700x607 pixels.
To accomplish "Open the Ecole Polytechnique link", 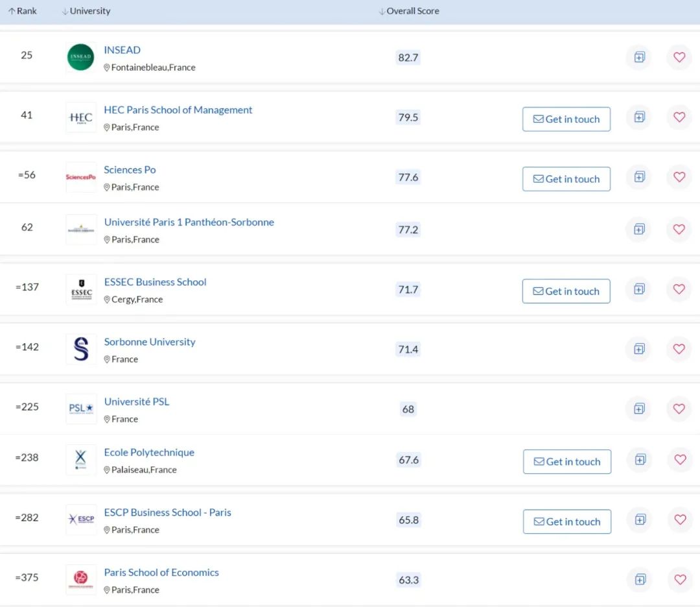I will tap(149, 453).
